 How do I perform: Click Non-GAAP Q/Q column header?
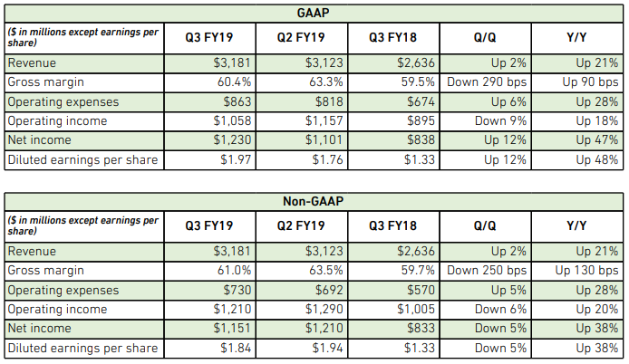coord(486,225)
